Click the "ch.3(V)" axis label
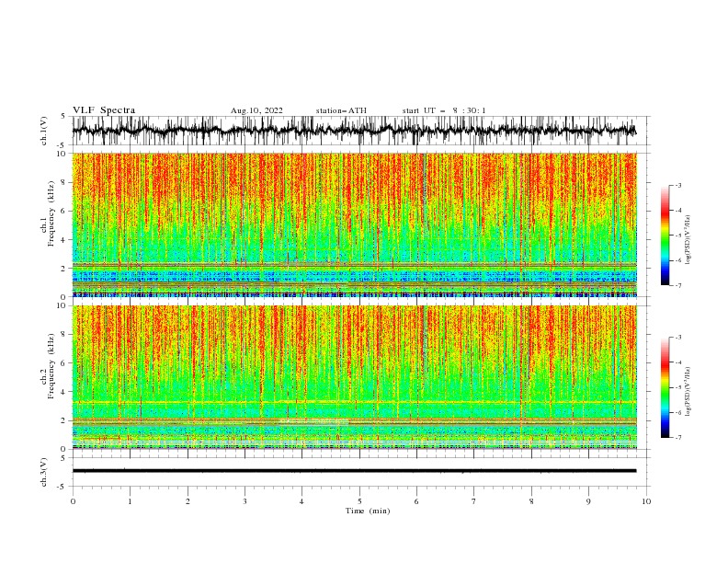 coord(44,472)
